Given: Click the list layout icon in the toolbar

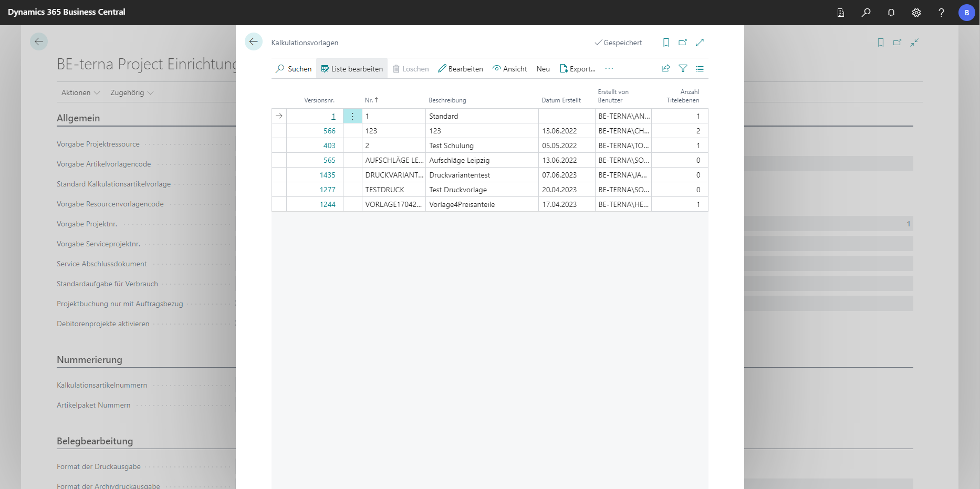Looking at the screenshot, I should (700, 68).
